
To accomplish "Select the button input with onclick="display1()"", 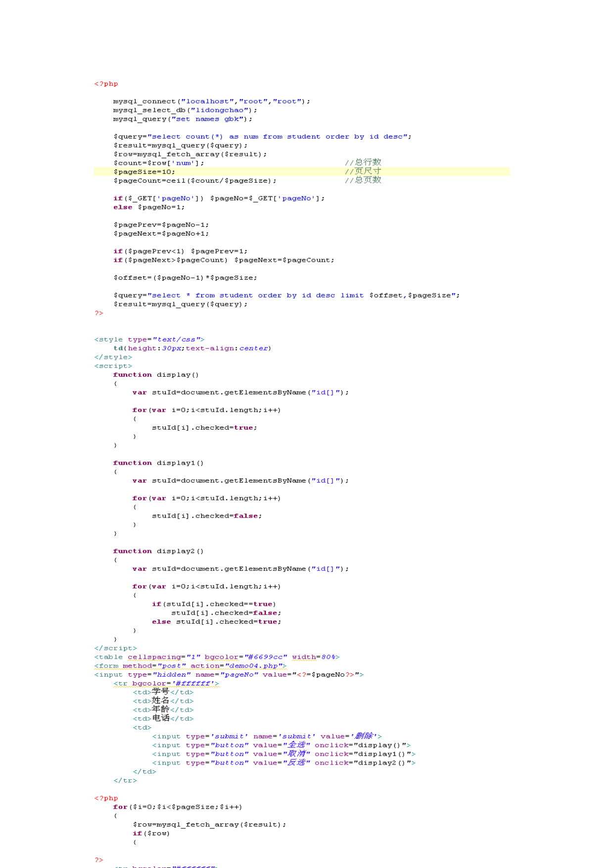I will (x=283, y=754).
